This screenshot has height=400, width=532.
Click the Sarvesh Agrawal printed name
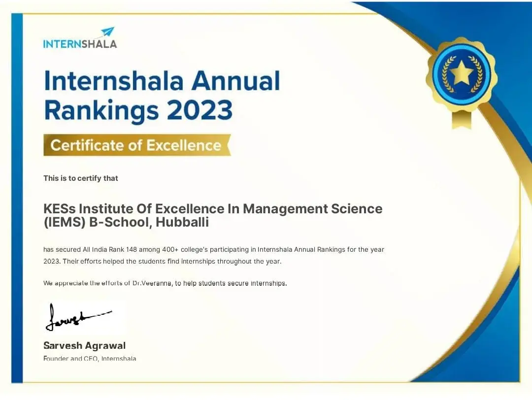[85, 345]
